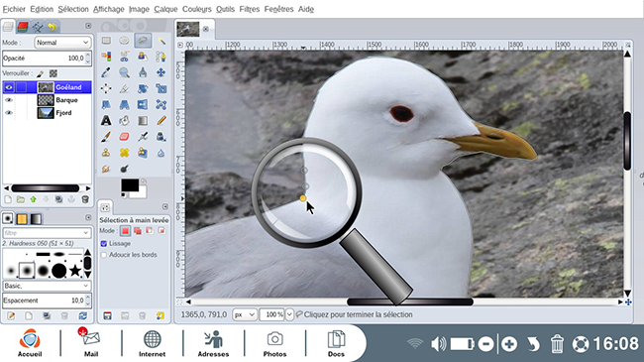Open brushes panel tab configuration menu
Image resolution: width=644 pixels, height=362 pixels.
pos(88,217)
